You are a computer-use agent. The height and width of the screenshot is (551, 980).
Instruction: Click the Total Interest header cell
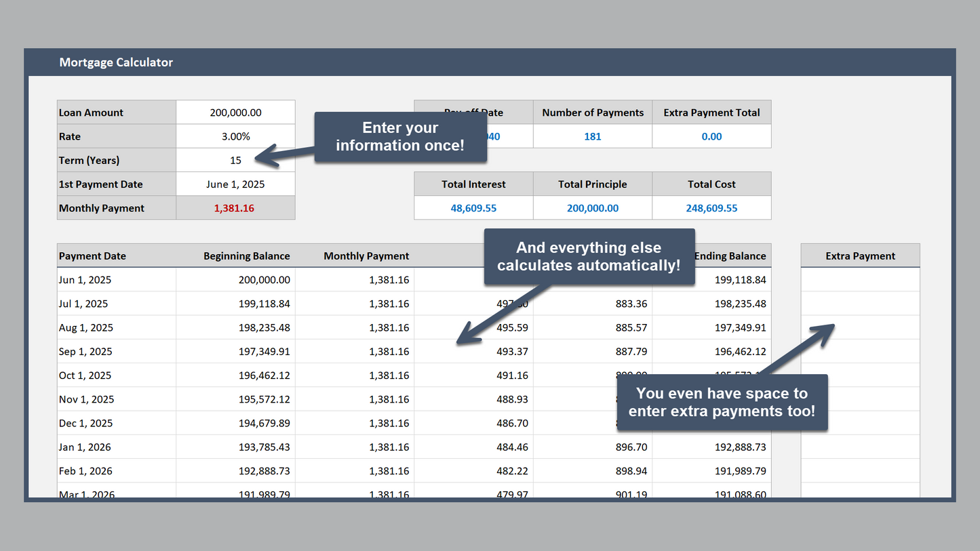coord(473,184)
